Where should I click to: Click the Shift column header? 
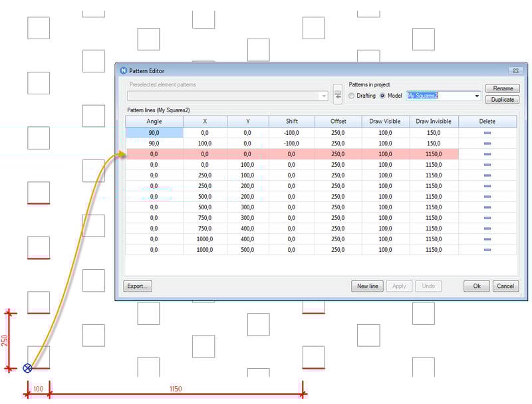pyautogui.click(x=292, y=122)
